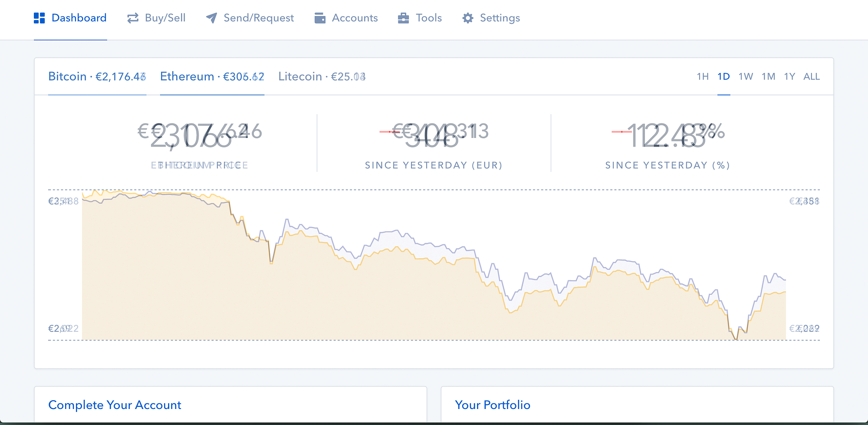The image size is (868, 425).
Task: Go to Send/Request in navigation
Action: (250, 18)
